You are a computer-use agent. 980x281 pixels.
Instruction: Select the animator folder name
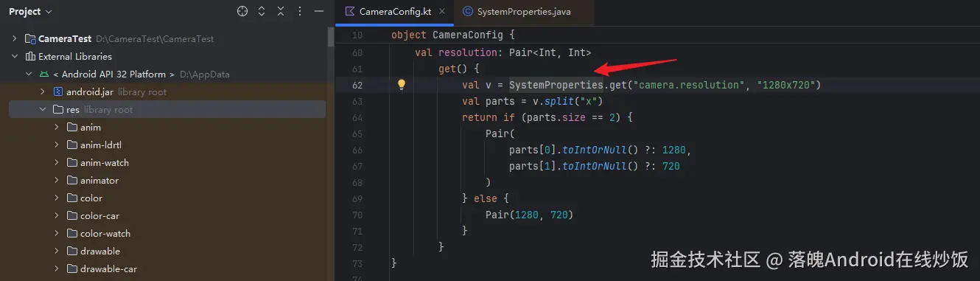[99, 180]
